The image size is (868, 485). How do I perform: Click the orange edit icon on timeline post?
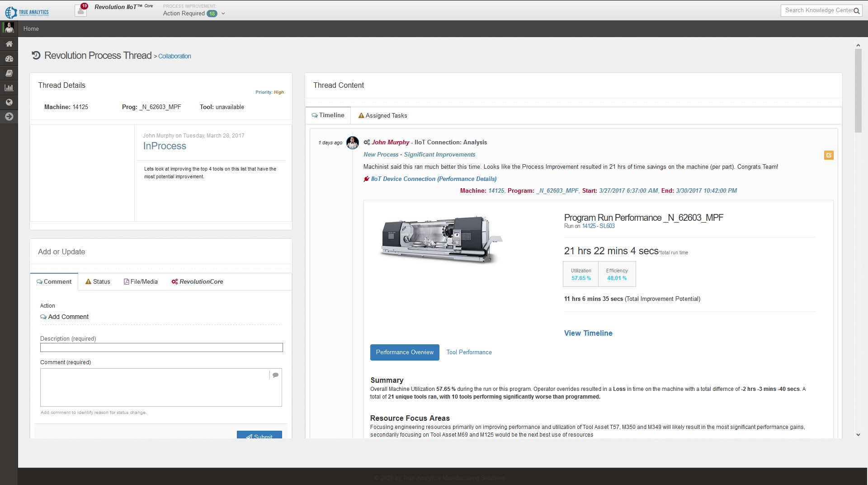(x=828, y=155)
